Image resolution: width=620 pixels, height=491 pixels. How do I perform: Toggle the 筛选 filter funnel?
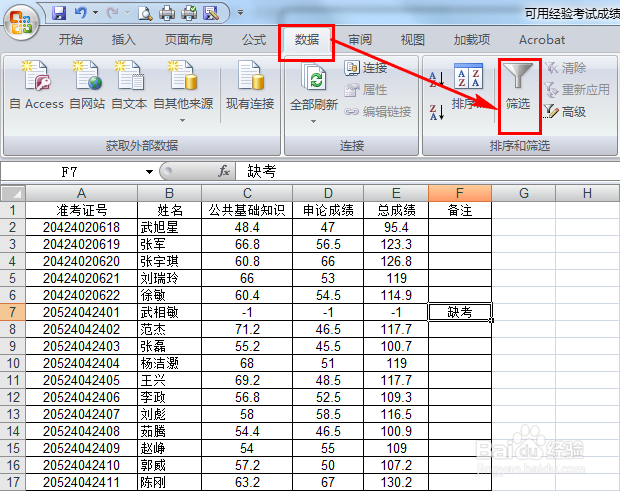(518, 87)
